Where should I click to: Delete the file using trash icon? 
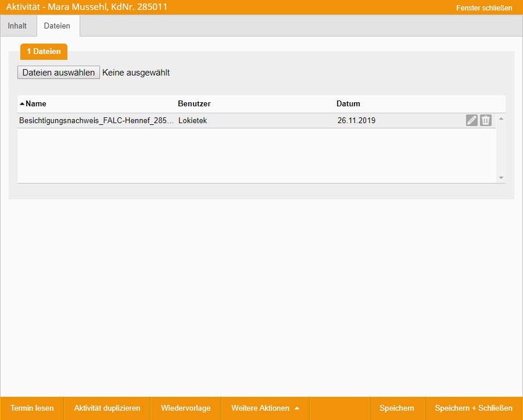click(486, 120)
